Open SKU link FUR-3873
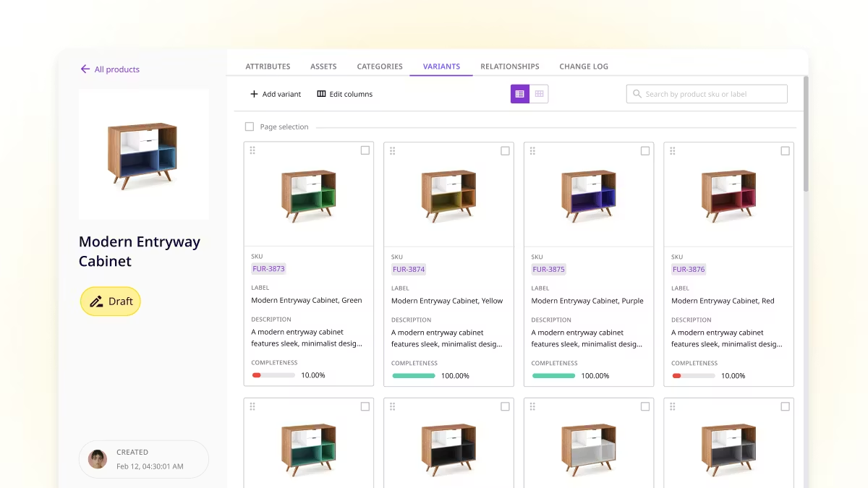This screenshot has height=488, width=868. click(x=268, y=269)
